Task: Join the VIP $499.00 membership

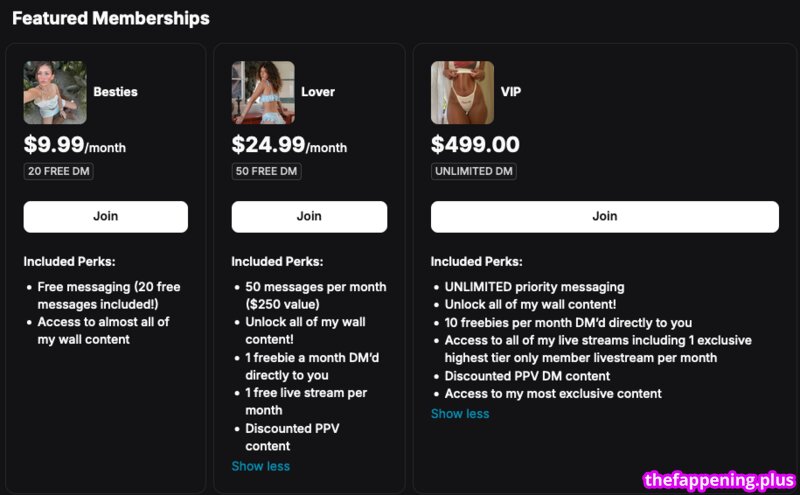Action: point(605,216)
